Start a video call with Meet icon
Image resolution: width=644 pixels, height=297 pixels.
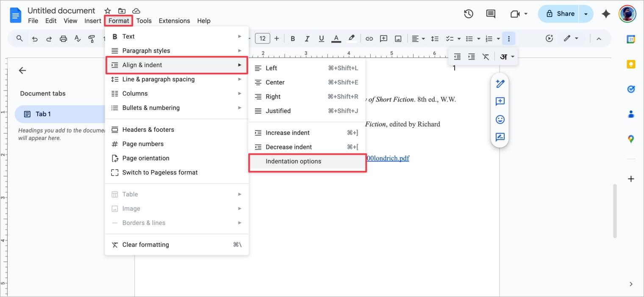point(515,14)
